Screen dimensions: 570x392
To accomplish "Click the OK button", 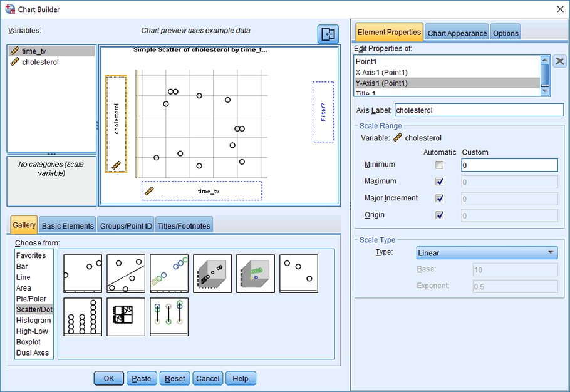I will pos(108,378).
